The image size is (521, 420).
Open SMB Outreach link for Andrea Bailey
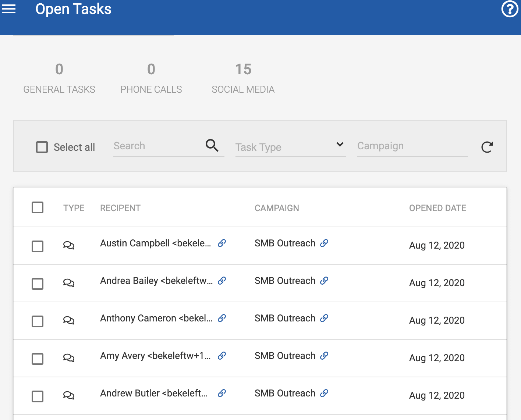tap(324, 281)
